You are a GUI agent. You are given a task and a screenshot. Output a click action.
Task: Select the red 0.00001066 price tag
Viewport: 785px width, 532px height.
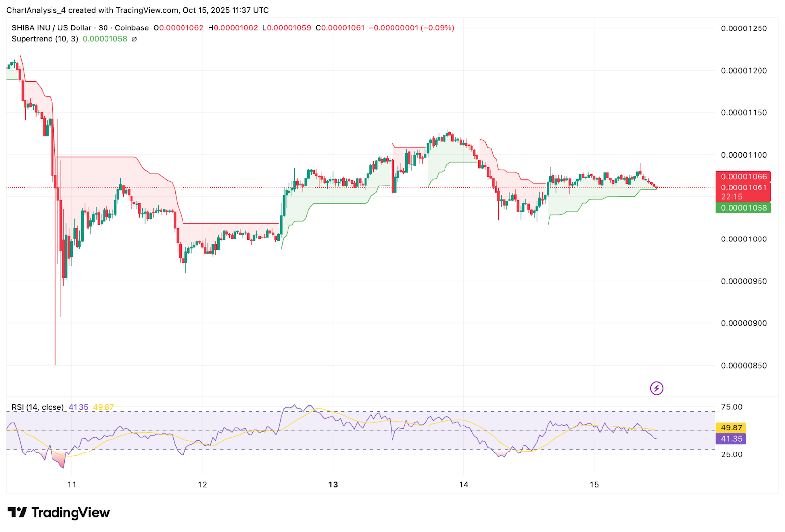743,177
